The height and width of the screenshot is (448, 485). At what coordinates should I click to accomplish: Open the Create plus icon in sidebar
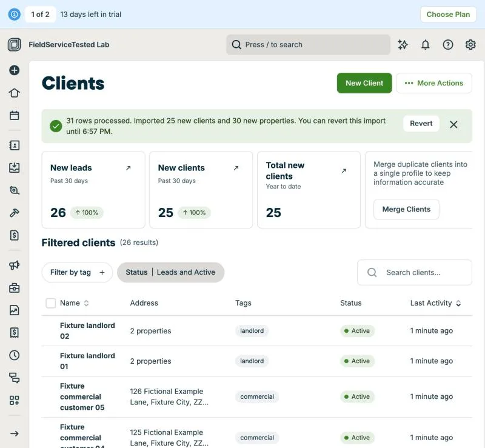click(14, 70)
